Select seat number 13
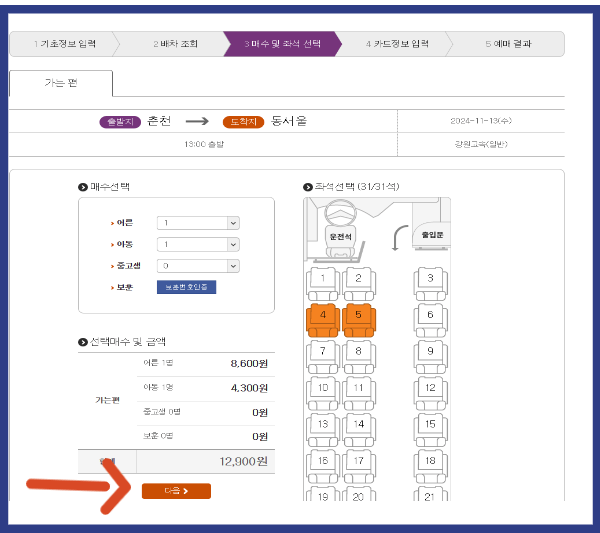 pos(323,430)
